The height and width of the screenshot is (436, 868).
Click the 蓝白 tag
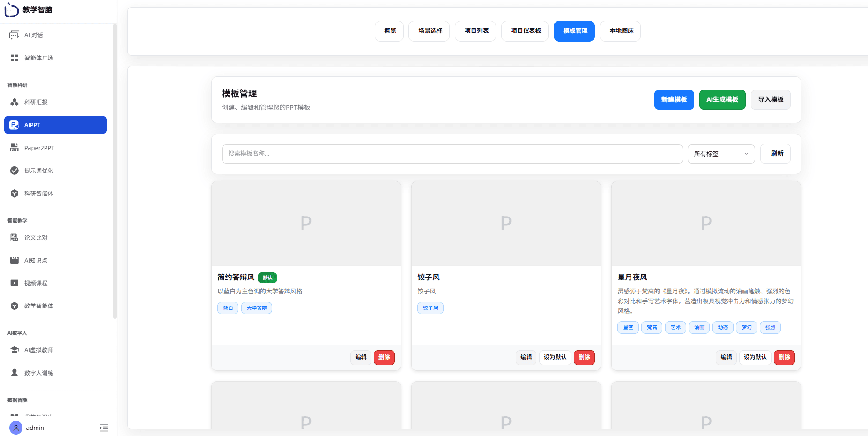(x=228, y=308)
